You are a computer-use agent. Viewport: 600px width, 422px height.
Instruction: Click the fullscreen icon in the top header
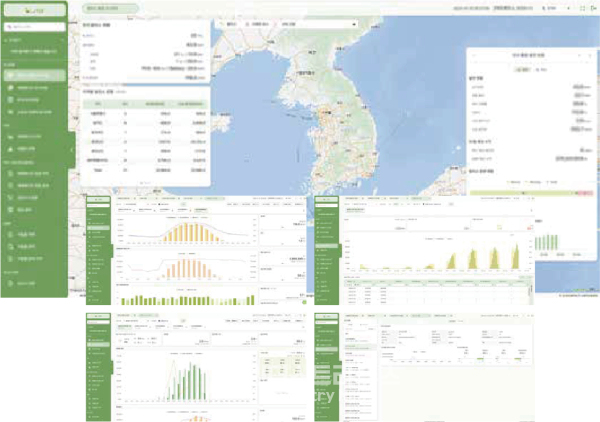click(582, 8)
